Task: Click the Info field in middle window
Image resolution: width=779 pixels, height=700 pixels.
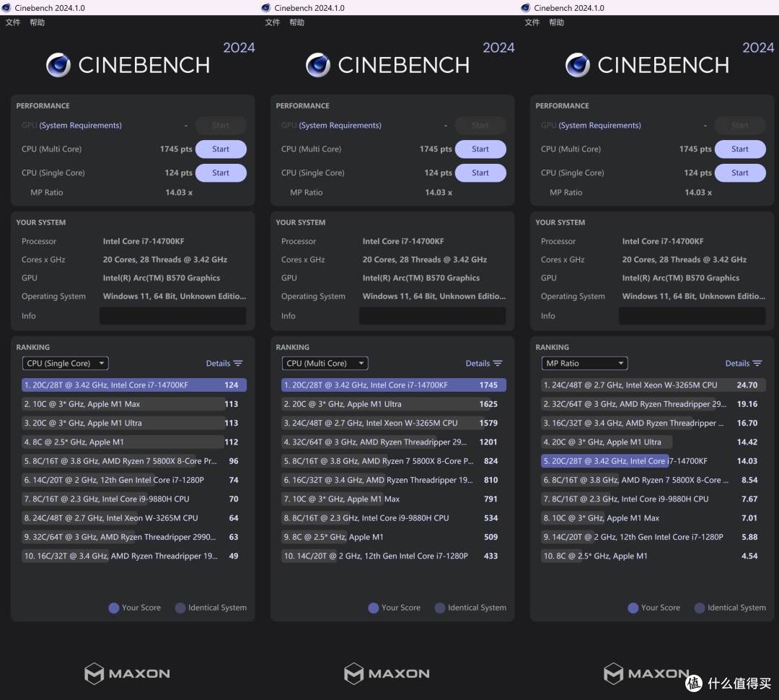Action: (432, 316)
